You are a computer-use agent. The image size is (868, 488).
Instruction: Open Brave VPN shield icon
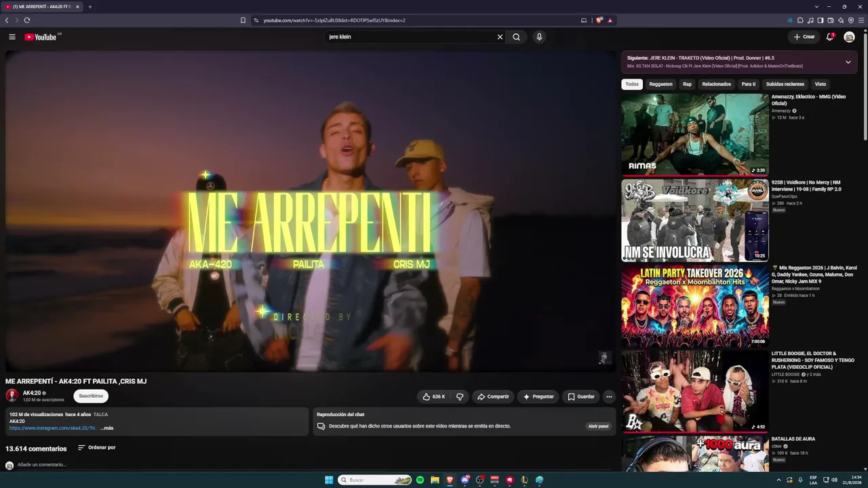click(x=851, y=20)
